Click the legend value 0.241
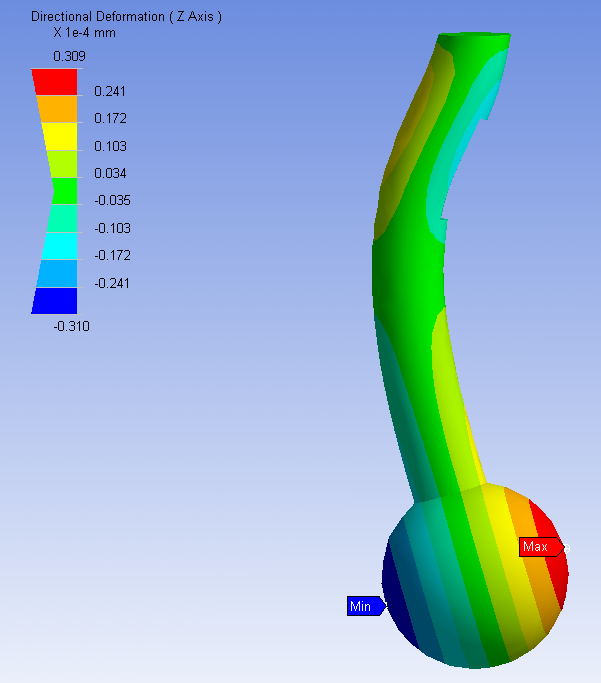601x683 pixels. coord(110,91)
